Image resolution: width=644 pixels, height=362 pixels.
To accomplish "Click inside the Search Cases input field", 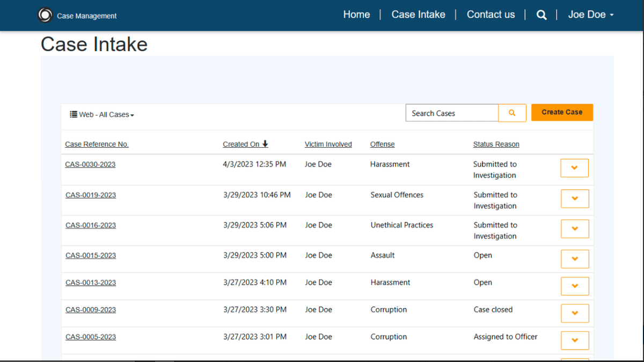I will 452,113.
